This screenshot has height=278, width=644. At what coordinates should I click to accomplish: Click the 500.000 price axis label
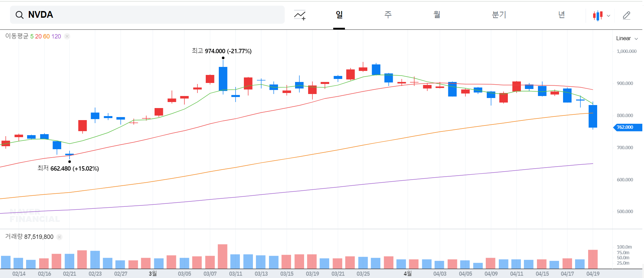(x=625, y=211)
